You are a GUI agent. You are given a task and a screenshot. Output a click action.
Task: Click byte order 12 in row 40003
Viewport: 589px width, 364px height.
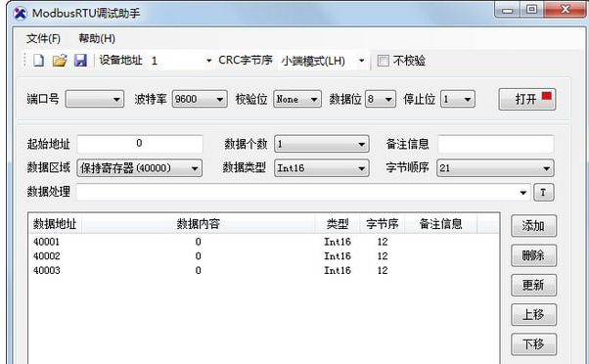(383, 270)
